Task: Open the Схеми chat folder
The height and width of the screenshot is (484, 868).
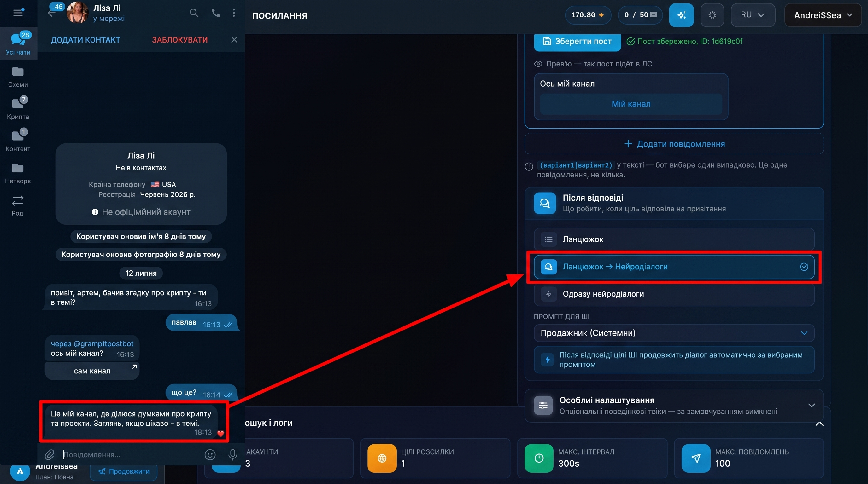Action: (18, 77)
